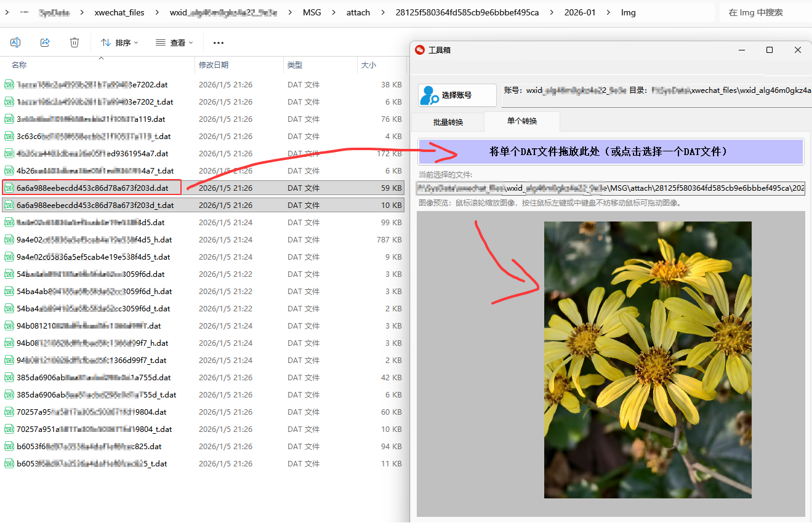
Task: Navigate to attach folder in address bar
Action: (x=358, y=12)
